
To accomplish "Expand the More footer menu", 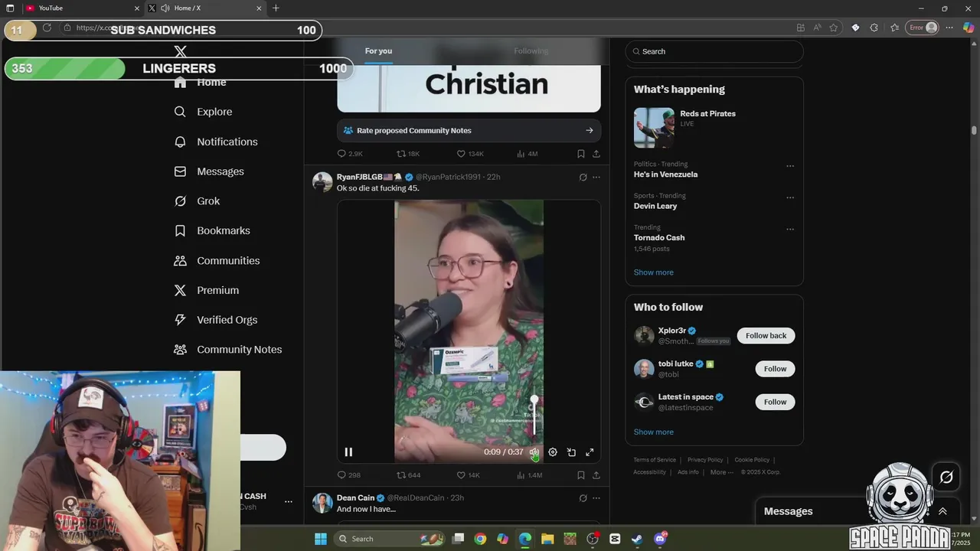I will pyautogui.click(x=721, y=472).
